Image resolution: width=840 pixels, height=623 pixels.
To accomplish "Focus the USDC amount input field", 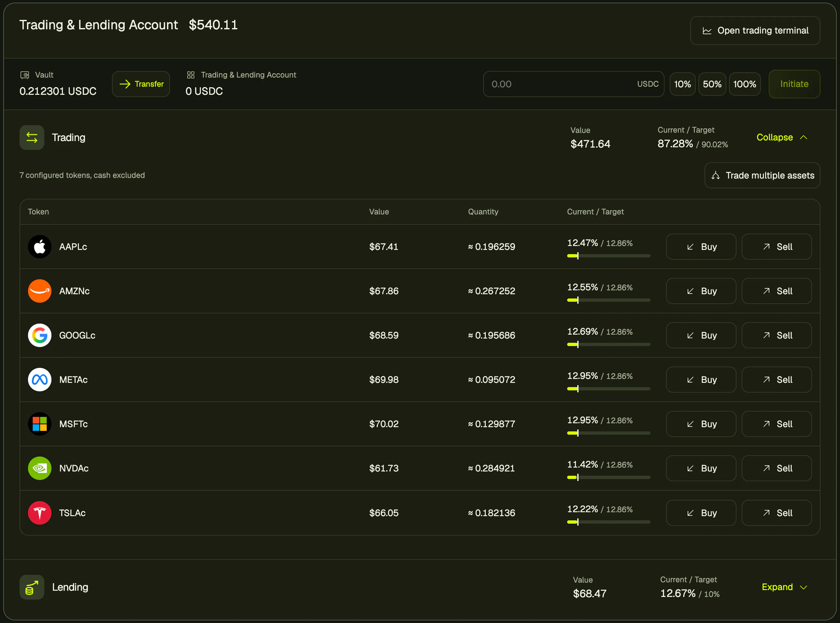I will [574, 84].
